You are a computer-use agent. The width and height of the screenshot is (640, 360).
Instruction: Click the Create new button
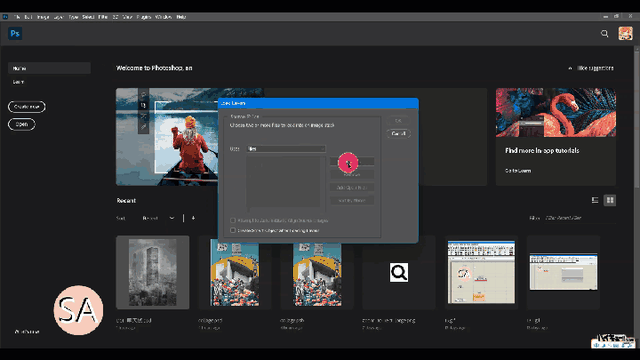(x=27, y=107)
